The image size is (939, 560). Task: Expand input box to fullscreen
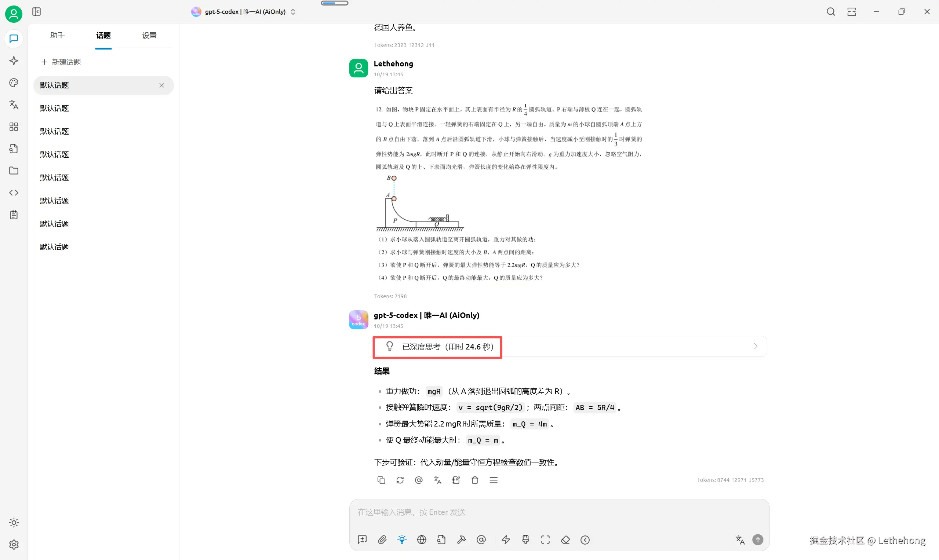545,539
